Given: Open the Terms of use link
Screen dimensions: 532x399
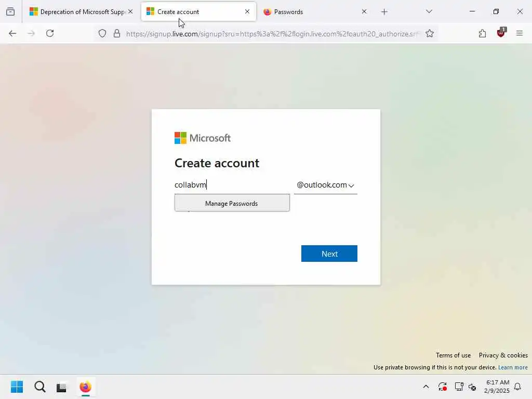Looking at the screenshot, I should point(453,355).
